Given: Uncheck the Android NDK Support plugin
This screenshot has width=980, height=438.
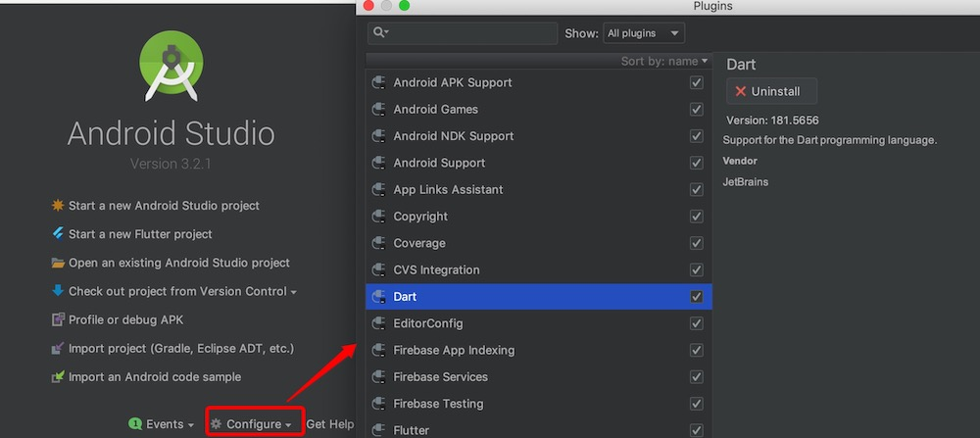Looking at the screenshot, I should point(696,136).
